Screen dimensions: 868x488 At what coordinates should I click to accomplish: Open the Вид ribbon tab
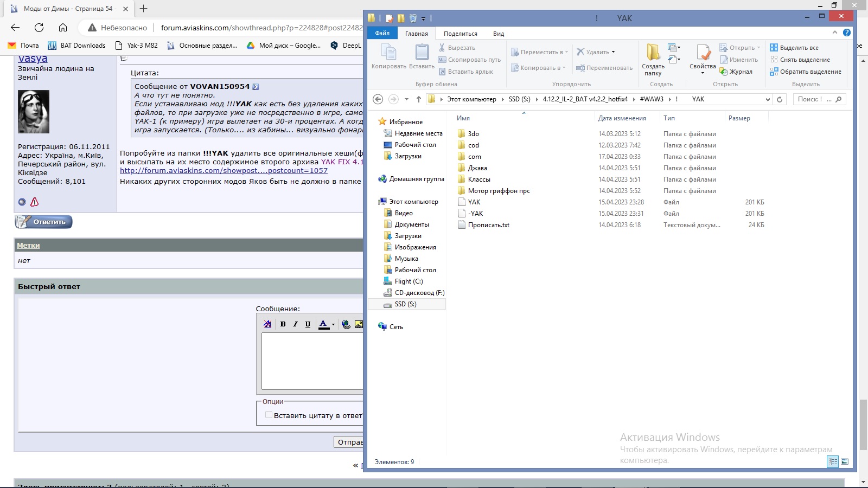pyautogui.click(x=498, y=34)
